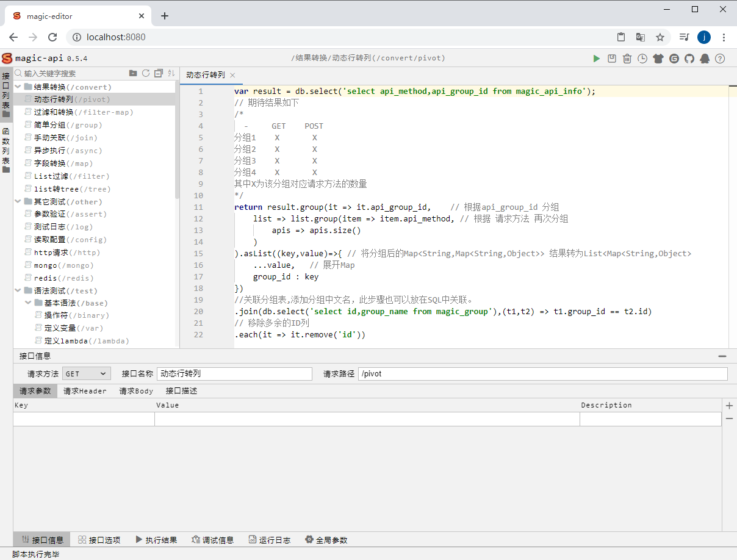Minimize the 接口信息 panel with the dash icon

(x=722, y=356)
